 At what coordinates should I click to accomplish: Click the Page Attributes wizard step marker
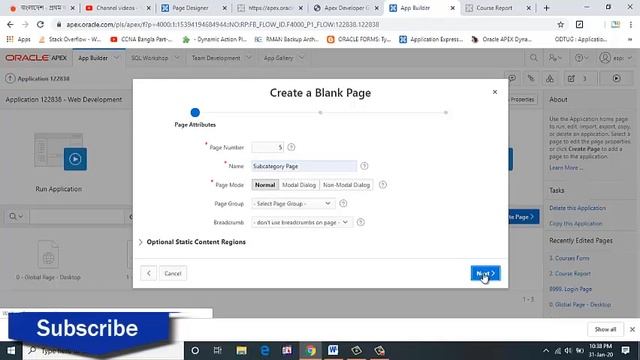coord(195,112)
